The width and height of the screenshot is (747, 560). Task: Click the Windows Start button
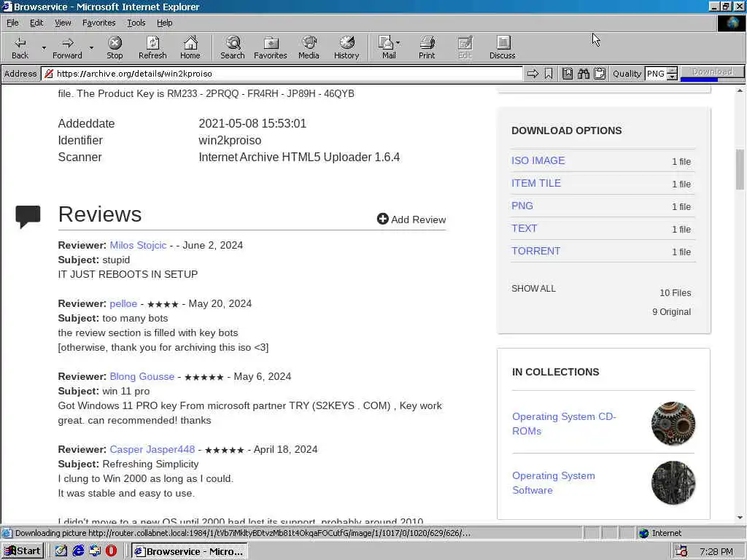click(x=23, y=551)
